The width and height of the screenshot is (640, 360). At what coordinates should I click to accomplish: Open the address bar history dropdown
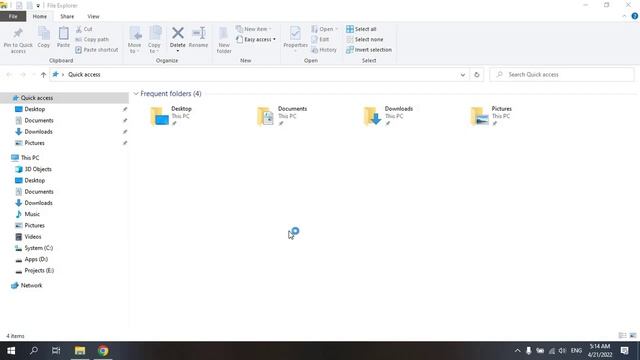pos(462,75)
